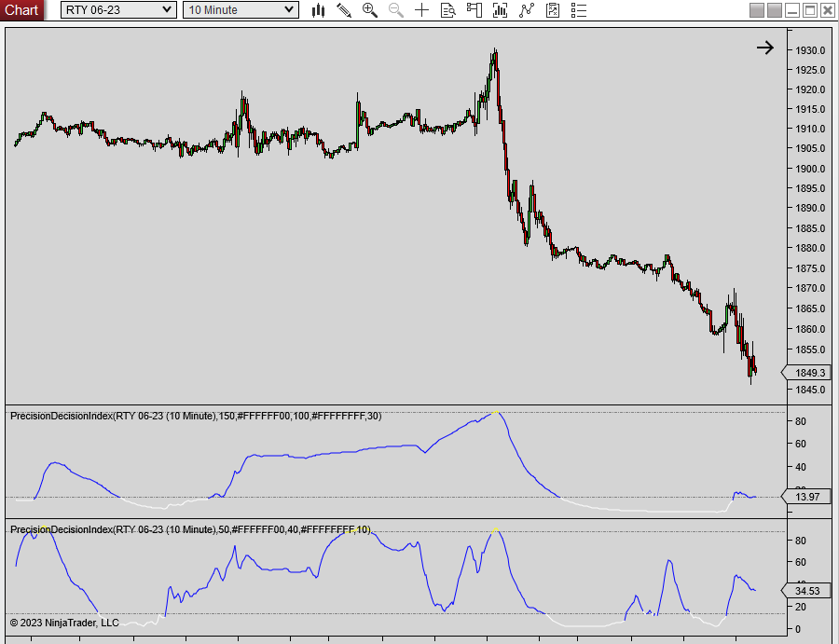839x644 pixels.
Task: Open the Strategies dialog icon
Action: 526,10
